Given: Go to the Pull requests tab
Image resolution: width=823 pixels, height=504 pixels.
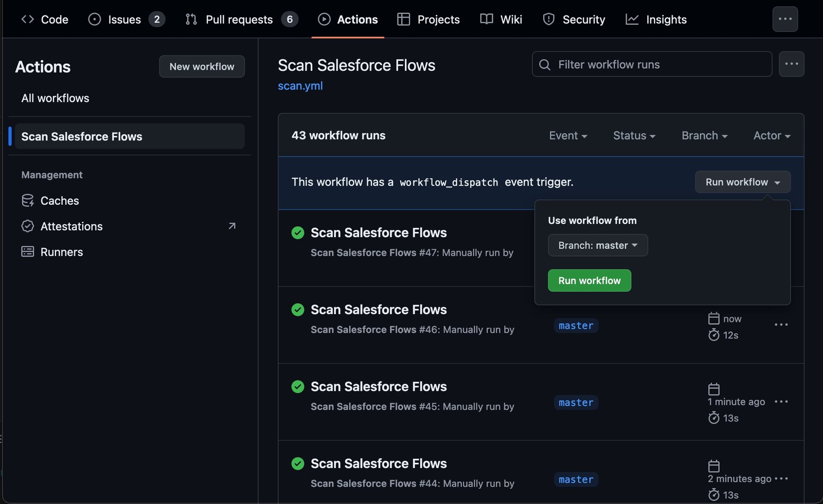Looking at the screenshot, I should pyautogui.click(x=241, y=20).
